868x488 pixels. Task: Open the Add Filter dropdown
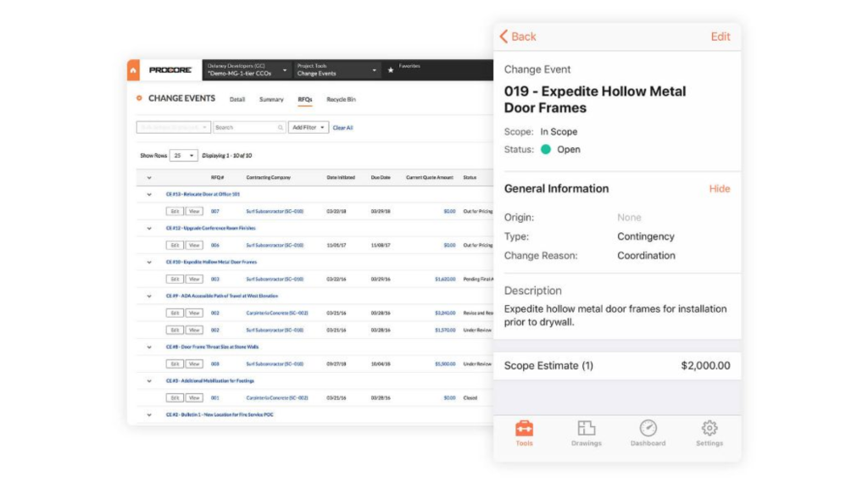click(x=309, y=128)
